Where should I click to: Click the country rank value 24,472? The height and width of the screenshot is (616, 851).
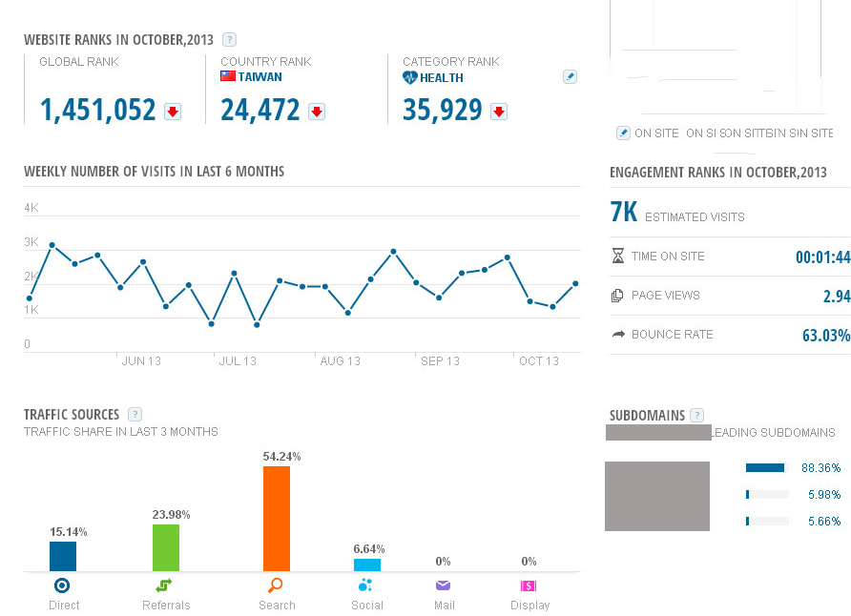(x=259, y=110)
